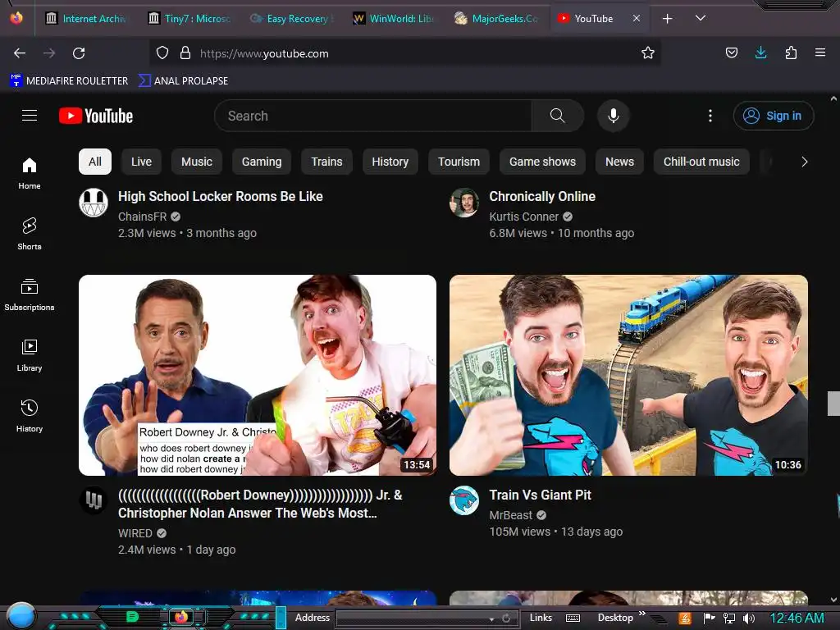
Task: Select the Live filter chip
Action: pos(141,162)
